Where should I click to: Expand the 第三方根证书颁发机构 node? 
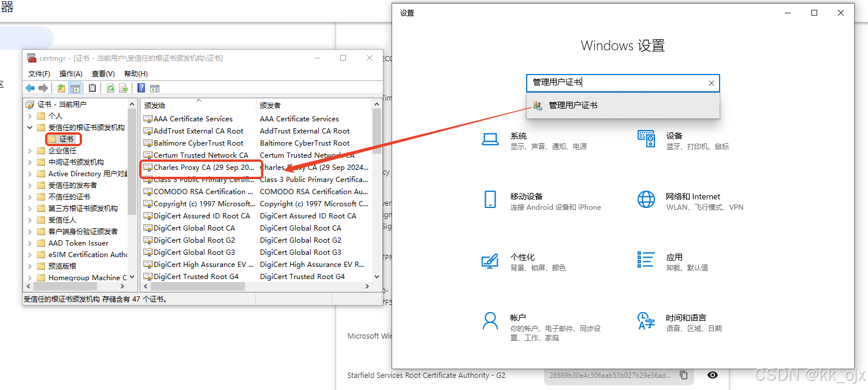tap(30, 208)
